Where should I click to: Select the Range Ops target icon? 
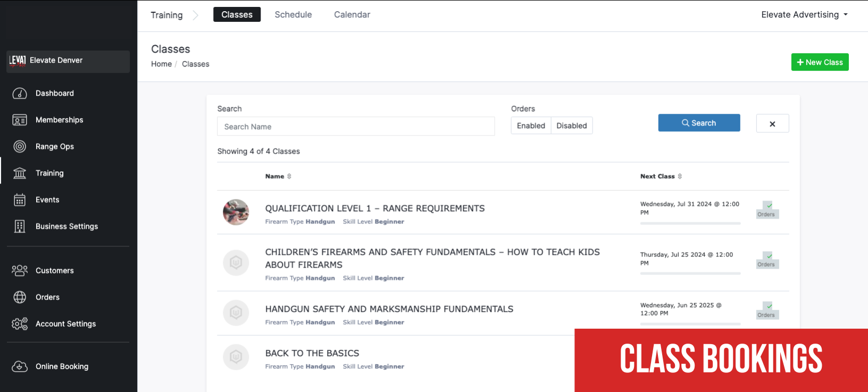coord(20,147)
